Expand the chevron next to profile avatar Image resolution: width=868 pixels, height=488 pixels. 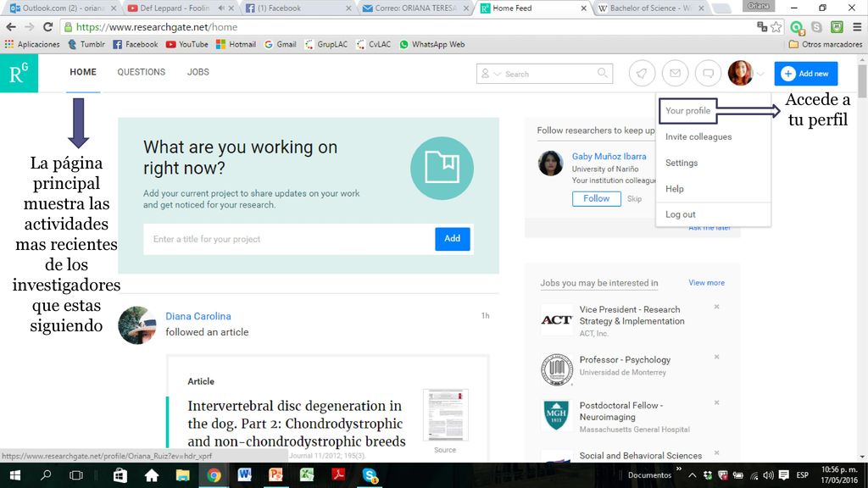coord(760,74)
